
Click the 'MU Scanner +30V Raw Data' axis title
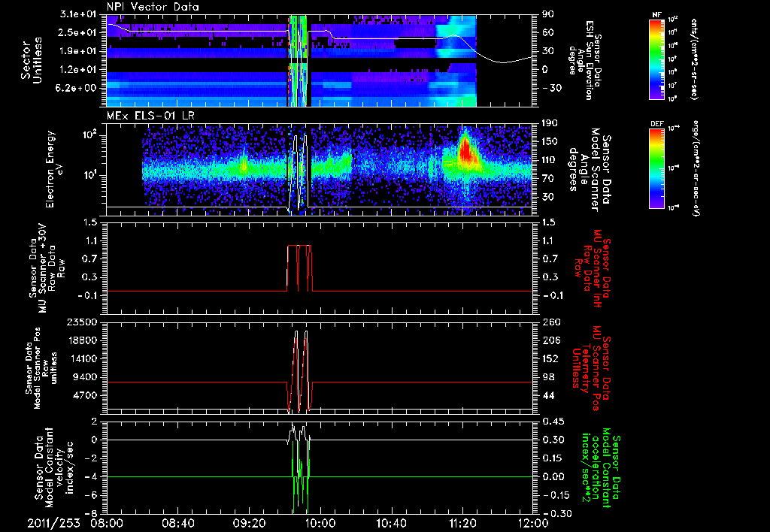[47, 268]
